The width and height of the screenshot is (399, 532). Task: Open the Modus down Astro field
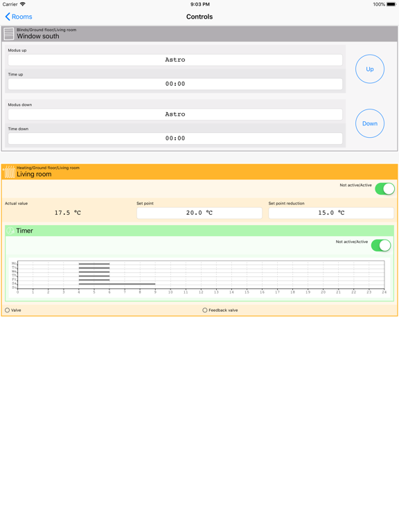(175, 114)
